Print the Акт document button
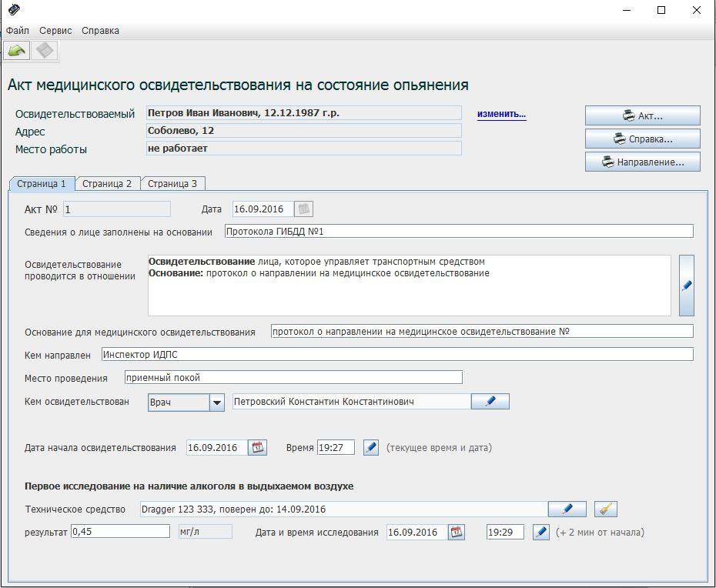This screenshot has width=716, height=588. pos(642,116)
